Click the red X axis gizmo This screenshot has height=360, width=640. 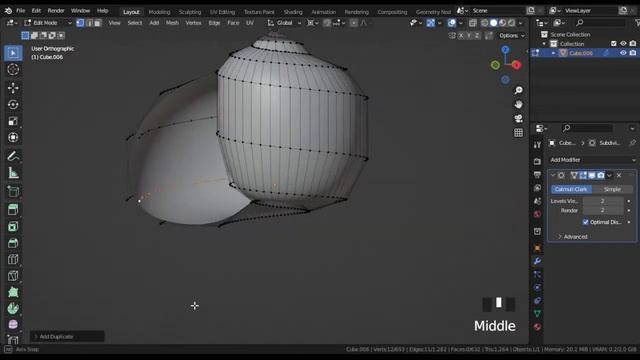[x=517, y=65]
